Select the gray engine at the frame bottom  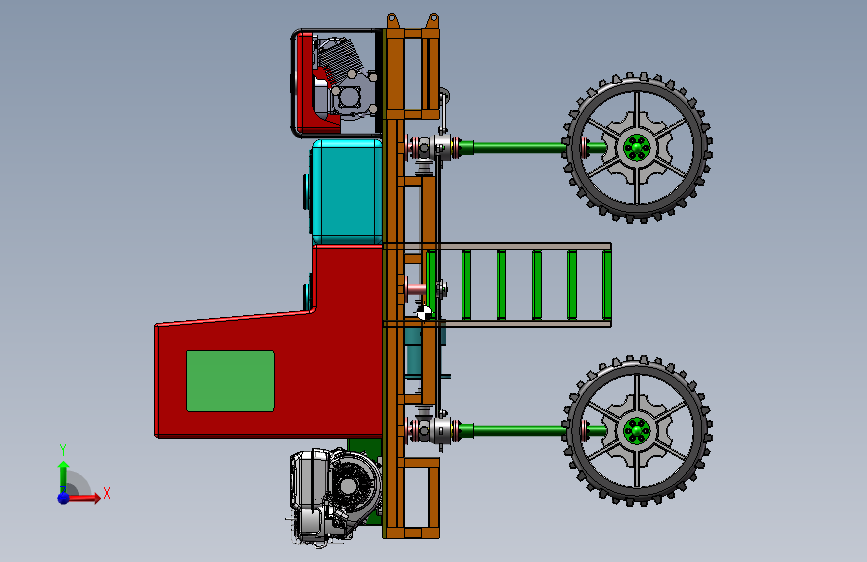coord(335,497)
